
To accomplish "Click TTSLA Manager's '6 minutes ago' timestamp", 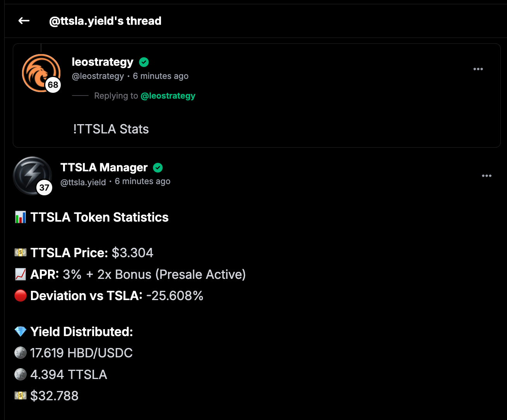I will [x=143, y=181].
